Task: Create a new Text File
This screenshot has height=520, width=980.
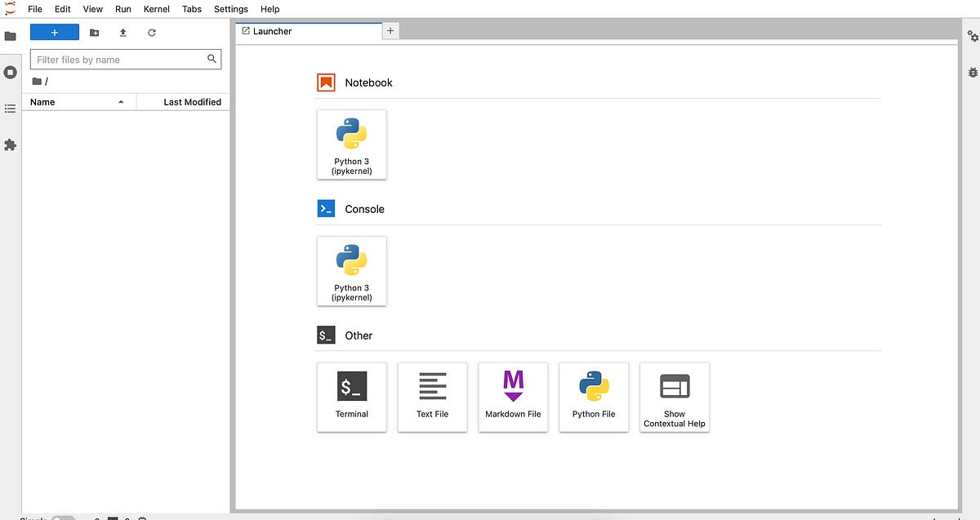Action: pyautogui.click(x=433, y=398)
